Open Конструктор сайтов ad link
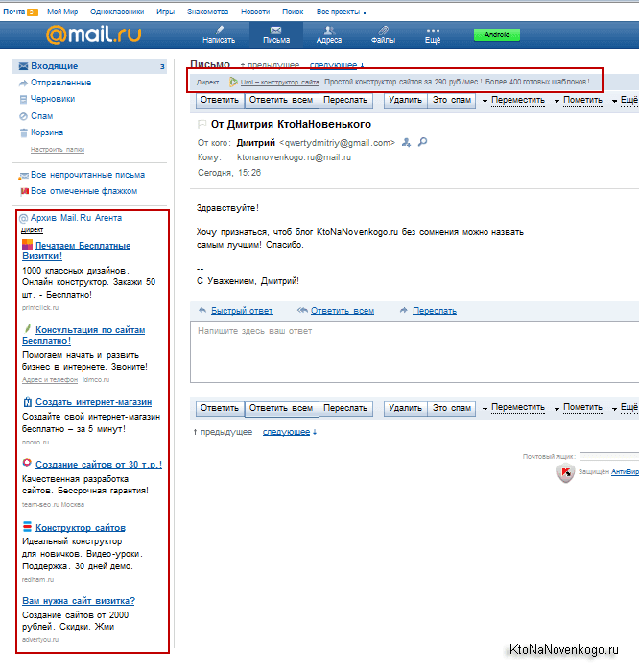 81,528
